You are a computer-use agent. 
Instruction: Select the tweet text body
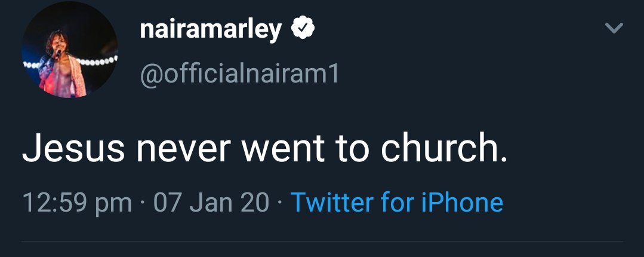[265, 150]
